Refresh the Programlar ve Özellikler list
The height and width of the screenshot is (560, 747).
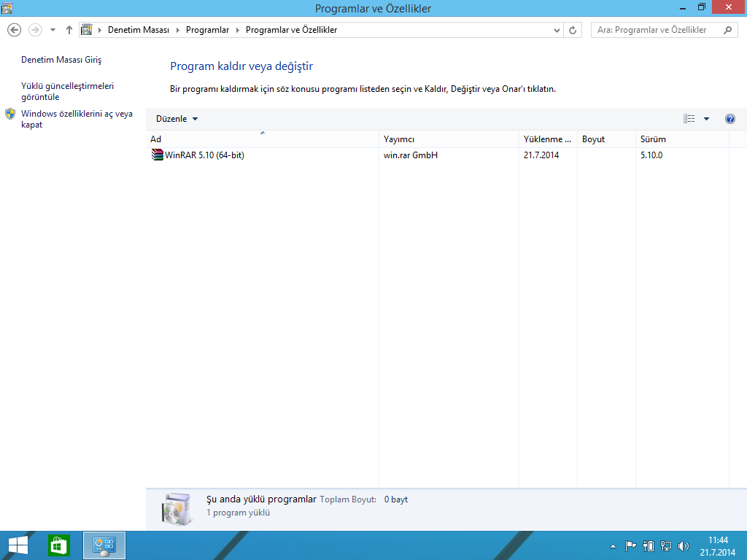point(573,30)
